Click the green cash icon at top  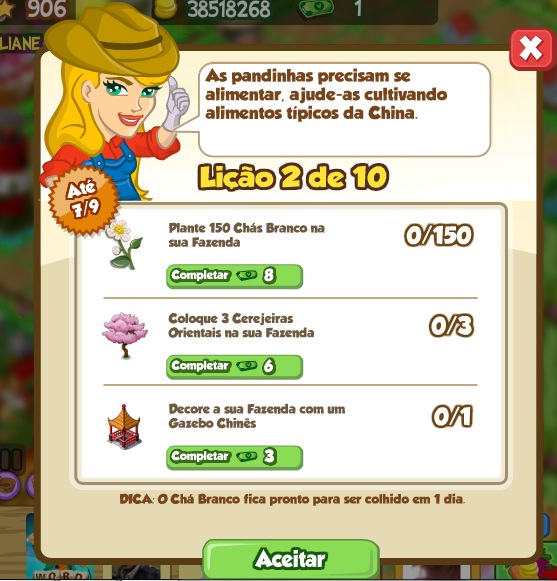[316, 8]
